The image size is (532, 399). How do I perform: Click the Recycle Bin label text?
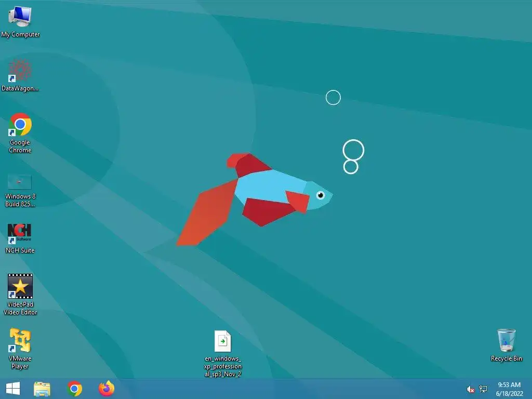(x=507, y=358)
